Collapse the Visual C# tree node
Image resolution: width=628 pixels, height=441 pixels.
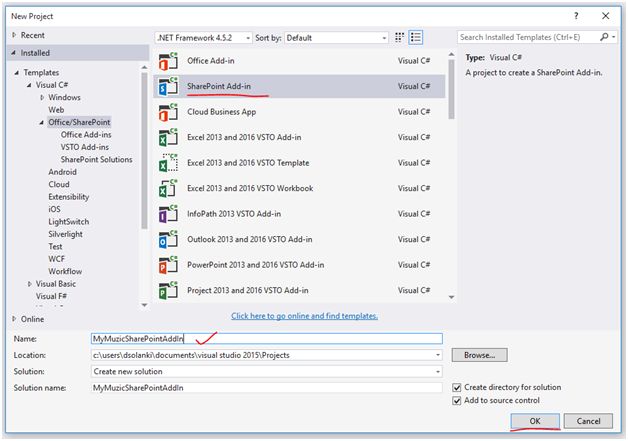coord(29,85)
